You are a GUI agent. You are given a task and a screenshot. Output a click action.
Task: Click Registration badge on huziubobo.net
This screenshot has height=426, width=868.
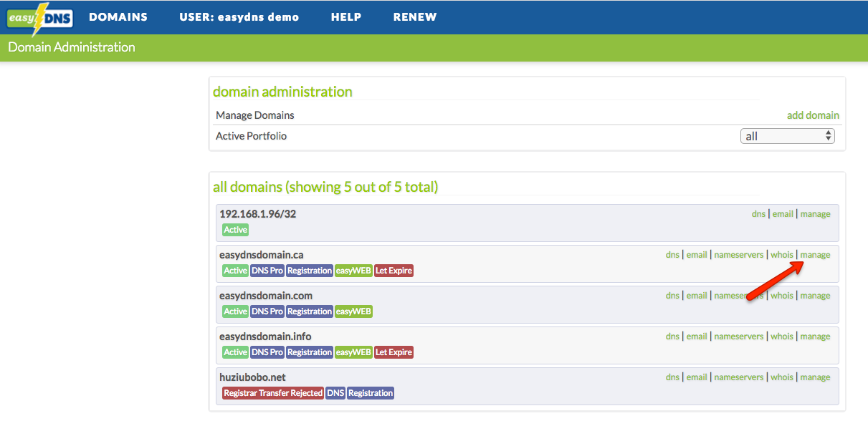click(371, 393)
